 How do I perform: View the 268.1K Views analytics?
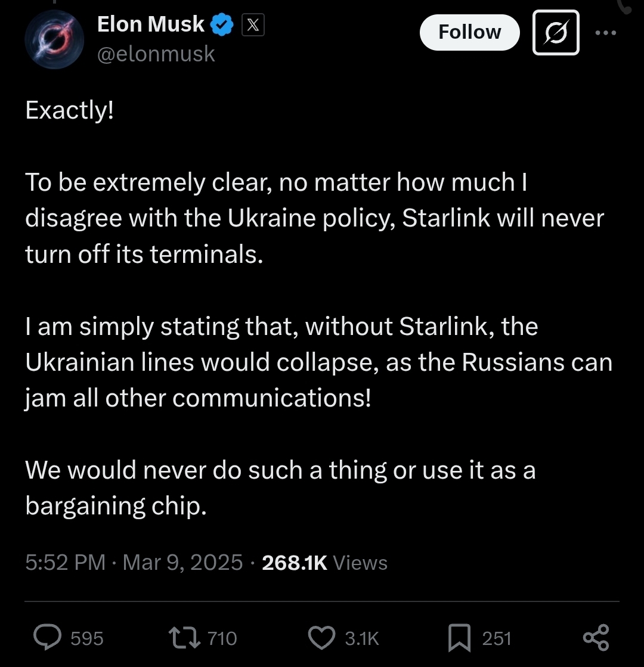tap(325, 562)
